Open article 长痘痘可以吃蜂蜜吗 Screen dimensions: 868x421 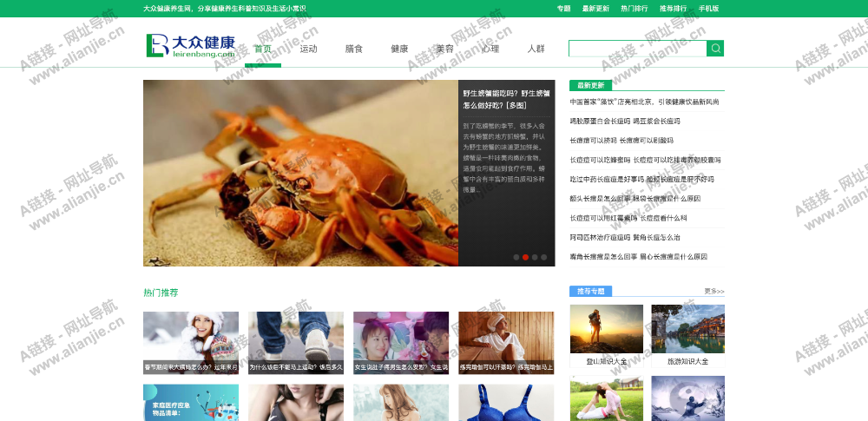(646, 160)
